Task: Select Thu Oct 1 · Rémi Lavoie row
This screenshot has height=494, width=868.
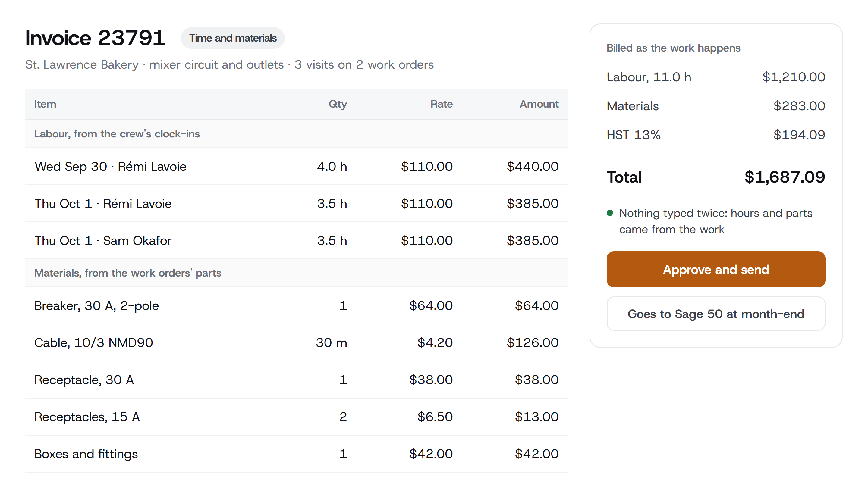Action: (296, 204)
